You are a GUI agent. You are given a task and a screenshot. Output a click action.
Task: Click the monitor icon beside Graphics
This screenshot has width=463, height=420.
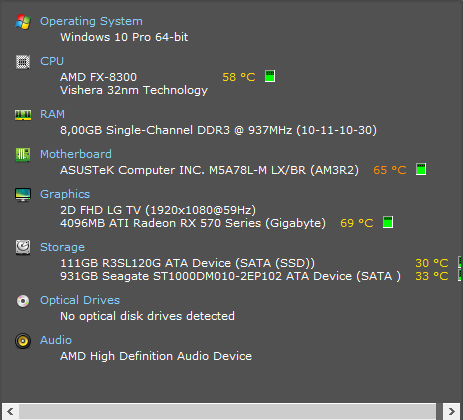click(x=23, y=195)
